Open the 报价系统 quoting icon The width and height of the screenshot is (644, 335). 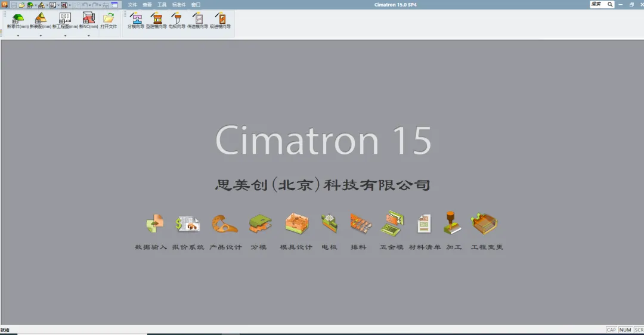coord(188,224)
